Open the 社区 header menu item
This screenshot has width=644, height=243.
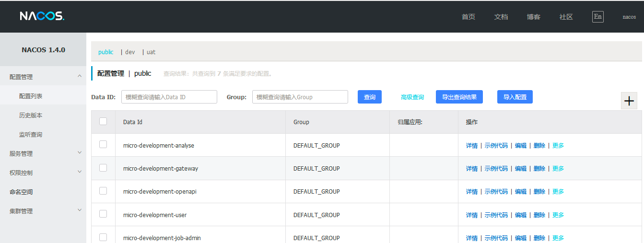566,17
